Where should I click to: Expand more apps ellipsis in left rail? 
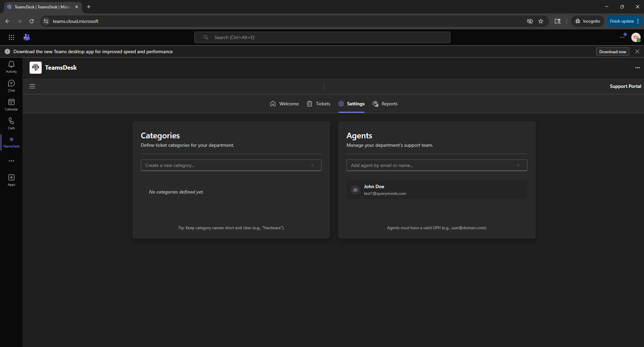(x=11, y=161)
